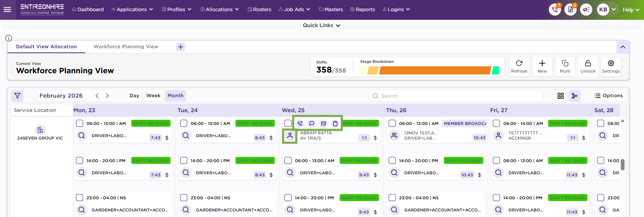Open the Options button
The image size is (644, 217).
(608, 95)
